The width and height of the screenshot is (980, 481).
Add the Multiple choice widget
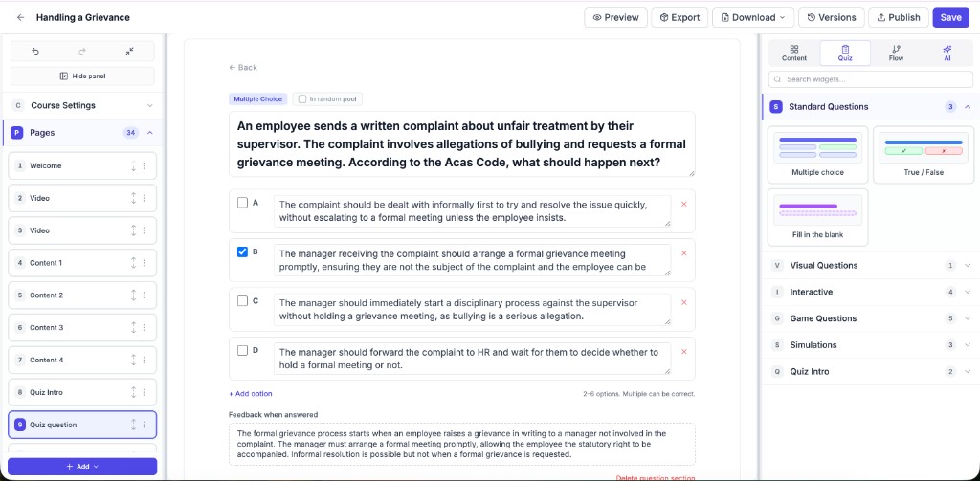pos(817,154)
